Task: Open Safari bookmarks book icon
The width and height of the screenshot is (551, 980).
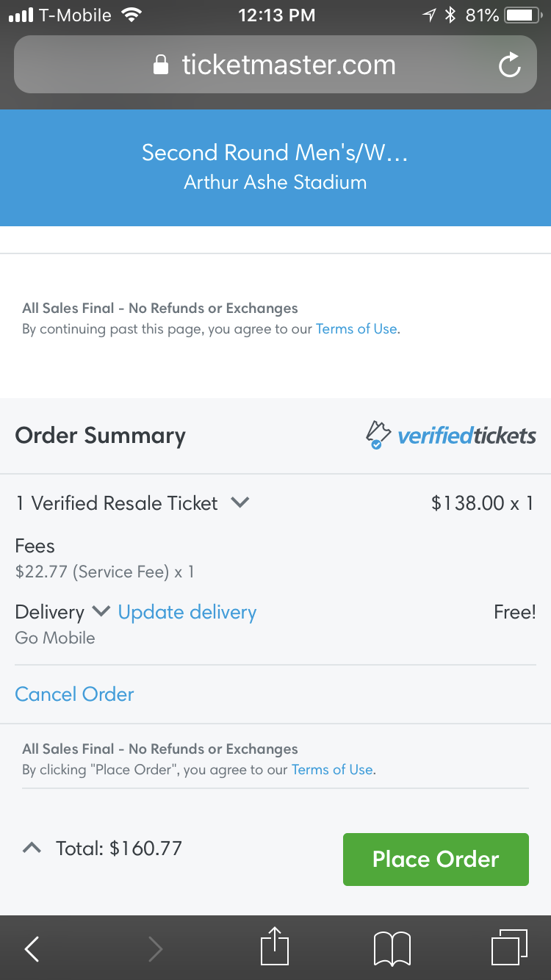Action: click(x=392, y=948)
